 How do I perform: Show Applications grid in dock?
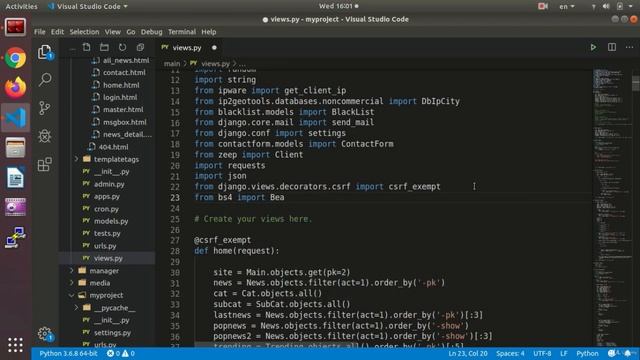click(x=16, y=345)
